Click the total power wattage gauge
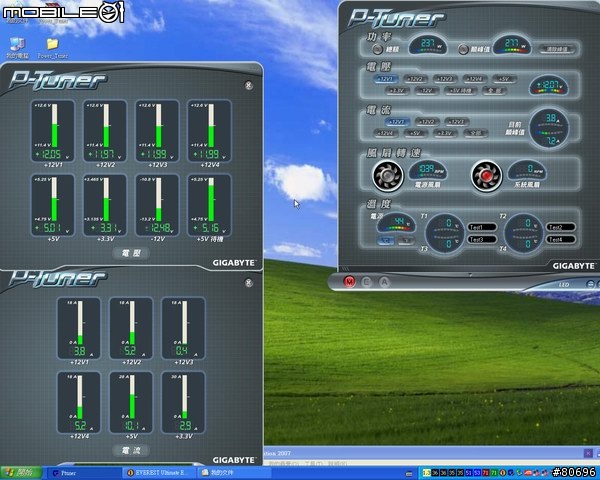This screenshot has width=600, height=480. point(428,44)
